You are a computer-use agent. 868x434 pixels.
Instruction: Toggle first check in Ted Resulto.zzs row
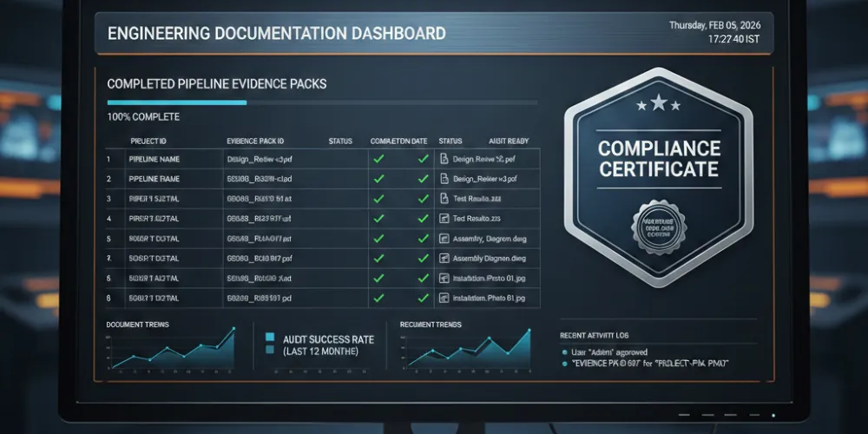pos(378,219)
